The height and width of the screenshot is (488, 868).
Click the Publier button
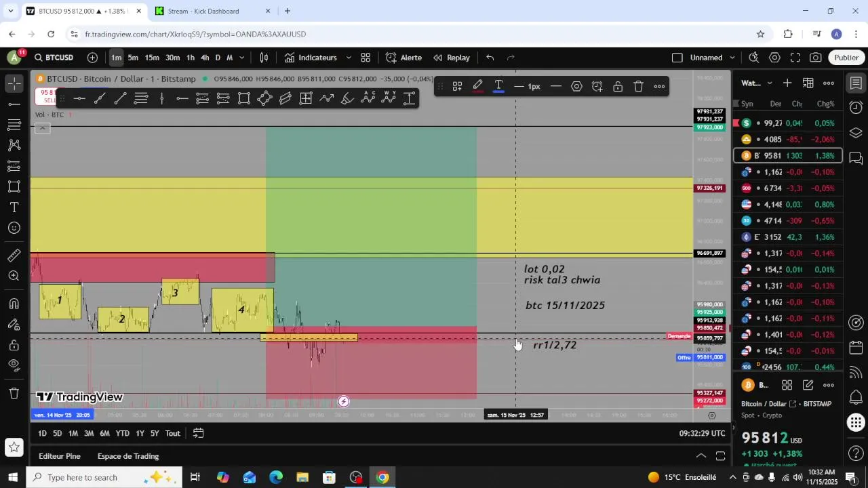click(846, 58)
